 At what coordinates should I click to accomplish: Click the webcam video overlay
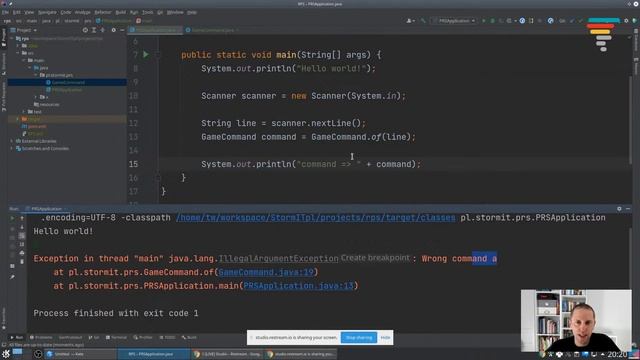click(576, 320)
